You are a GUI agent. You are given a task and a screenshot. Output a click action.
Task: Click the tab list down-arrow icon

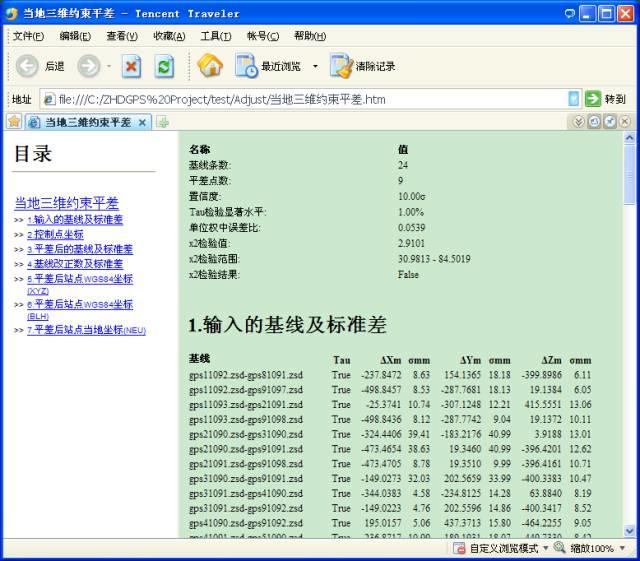click(578, 122)
